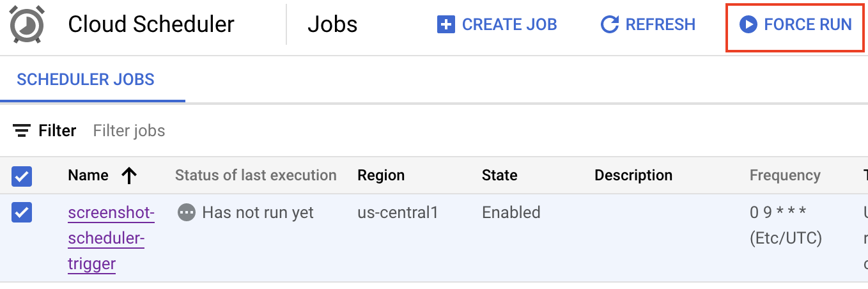Toggle the select-all jobs header checkbox
Screen dimensions: 868x289
(22, 176)
